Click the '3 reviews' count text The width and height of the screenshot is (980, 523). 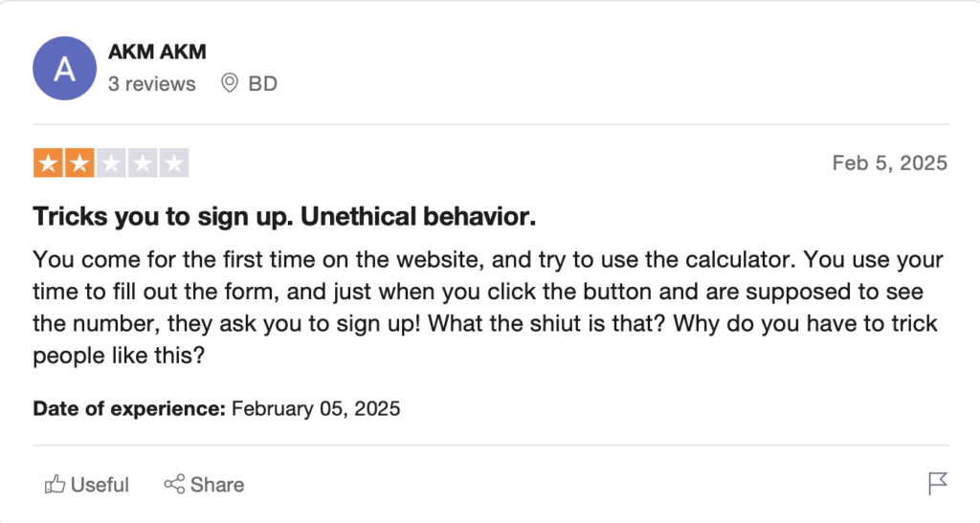click(152, 83)
